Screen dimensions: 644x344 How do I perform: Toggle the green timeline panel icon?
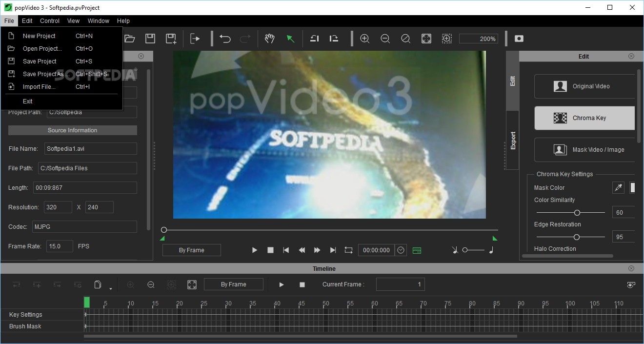coord(417,250)
